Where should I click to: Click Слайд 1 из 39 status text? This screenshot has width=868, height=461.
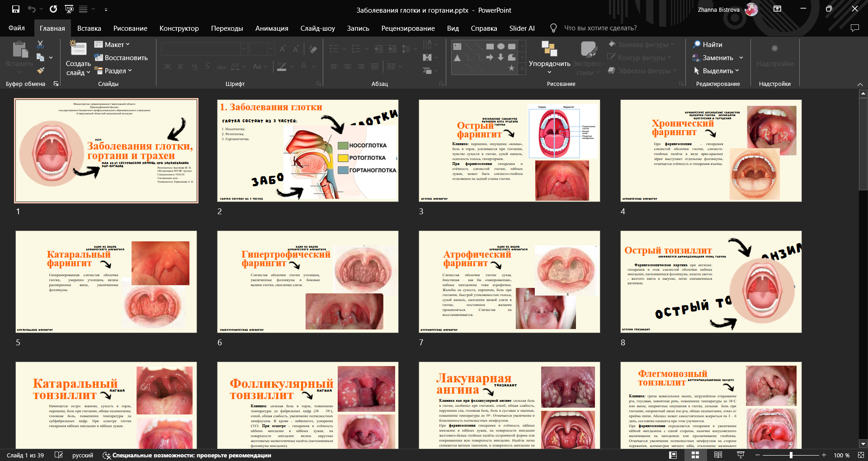[25, 455]
